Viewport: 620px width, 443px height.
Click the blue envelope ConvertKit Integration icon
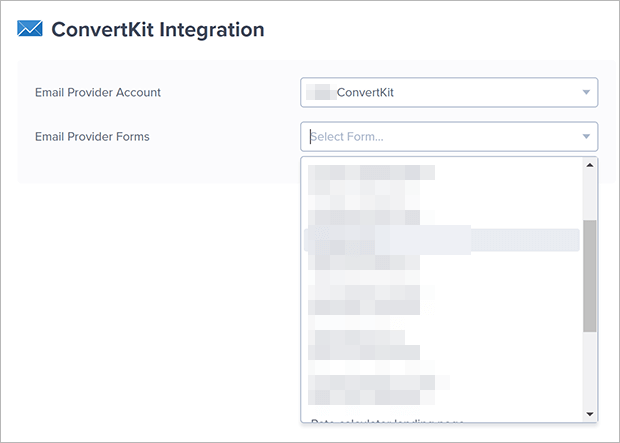30,28
